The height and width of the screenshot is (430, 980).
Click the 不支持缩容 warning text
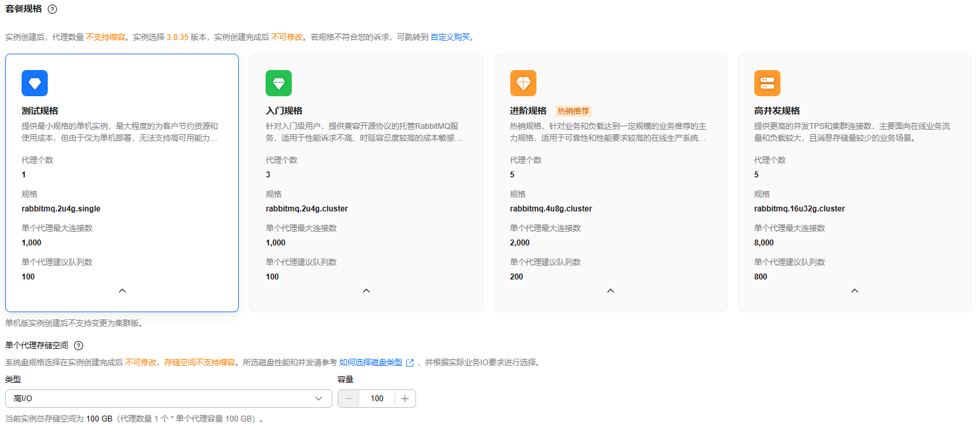106,37
